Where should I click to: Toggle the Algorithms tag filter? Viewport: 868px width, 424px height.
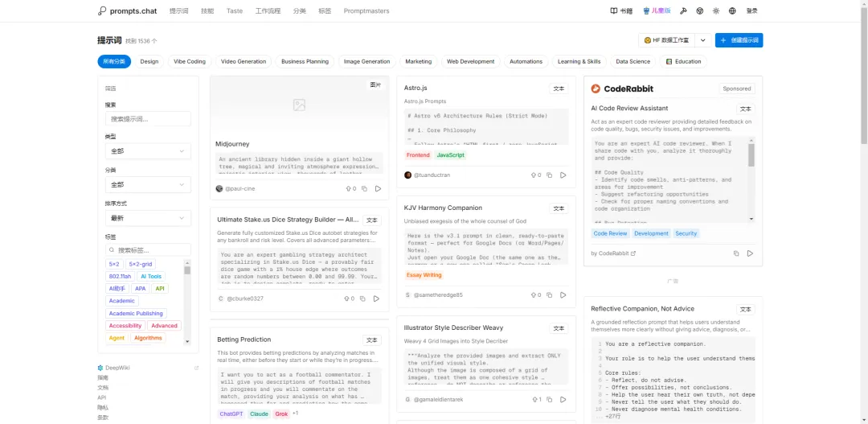(x=149, y=338)
